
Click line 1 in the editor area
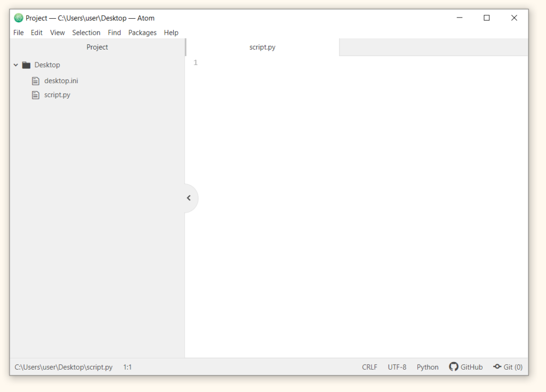click(320, 63)
